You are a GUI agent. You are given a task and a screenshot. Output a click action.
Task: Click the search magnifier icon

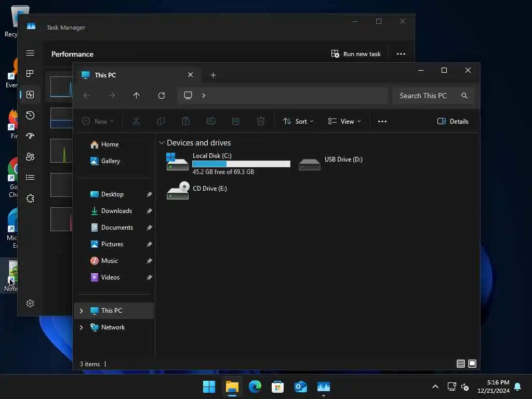pyautogui.click(x=464, y=96)
